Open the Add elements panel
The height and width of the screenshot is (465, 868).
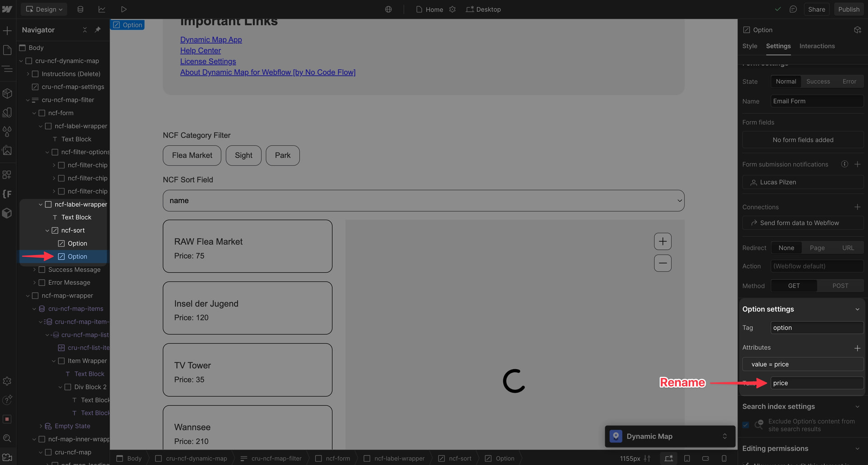coord(7,30)
